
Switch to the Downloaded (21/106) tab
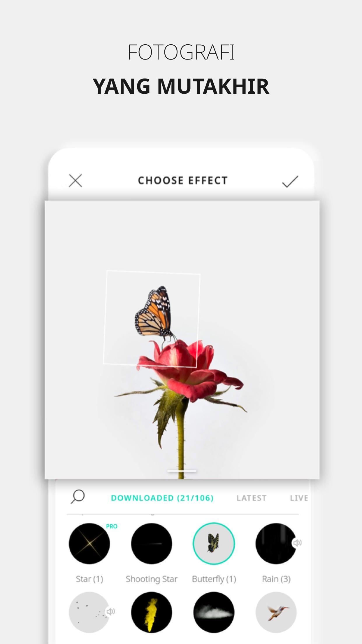pos(162,498)
